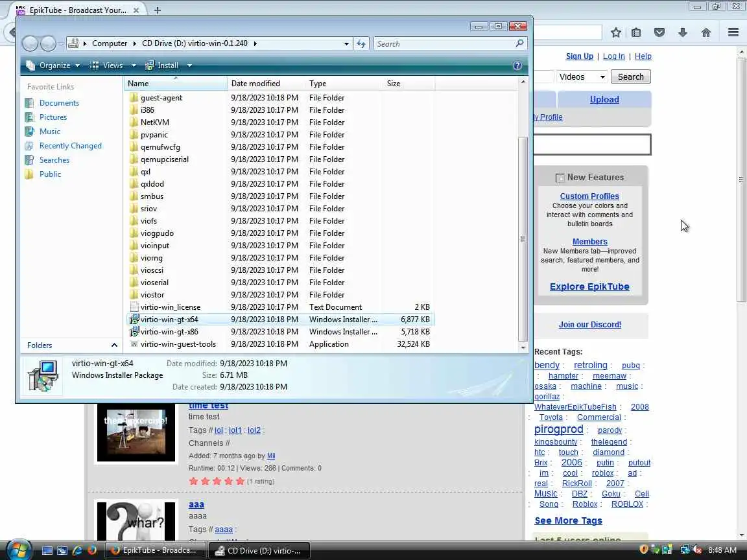The height and width of the screenshot is (560, 747).
Task: Expand the Computer breadcrumb arrow
Action: pos(135,43)
